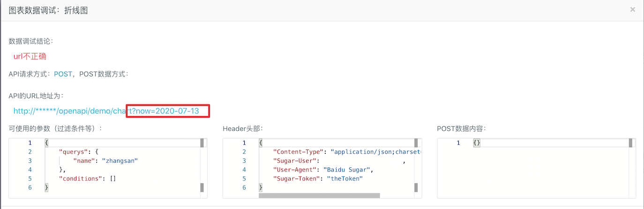644x209 pixels.
Task: Click the "querys" key in parameters editor
Action: pyautogui.click(x=72, y=152)
